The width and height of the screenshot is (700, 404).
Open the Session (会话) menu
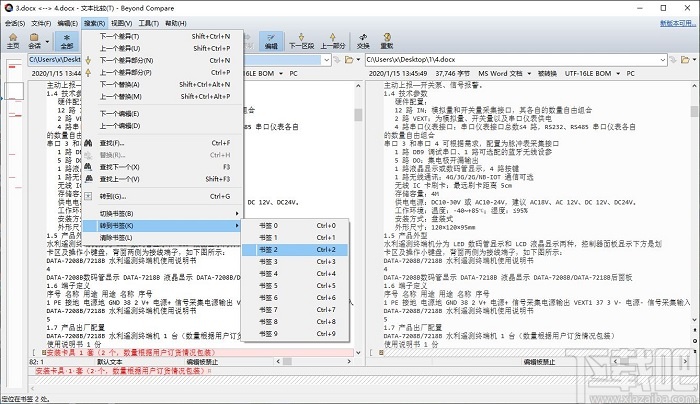(15, 23)
